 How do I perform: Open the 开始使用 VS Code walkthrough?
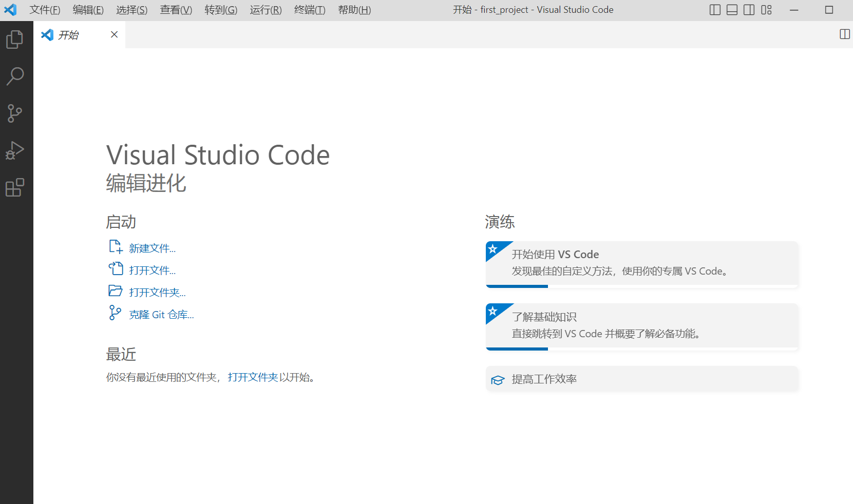click(642, 264)
